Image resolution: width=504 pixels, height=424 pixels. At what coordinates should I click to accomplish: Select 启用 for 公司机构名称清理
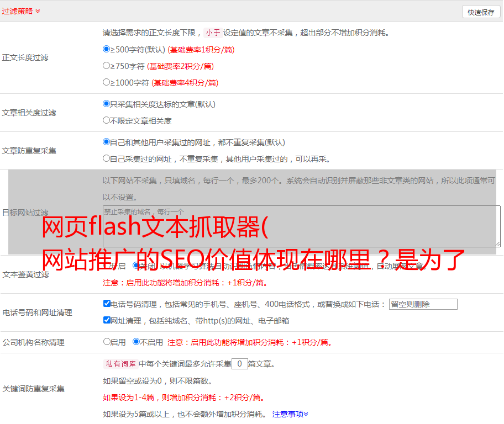click(107, 341)
